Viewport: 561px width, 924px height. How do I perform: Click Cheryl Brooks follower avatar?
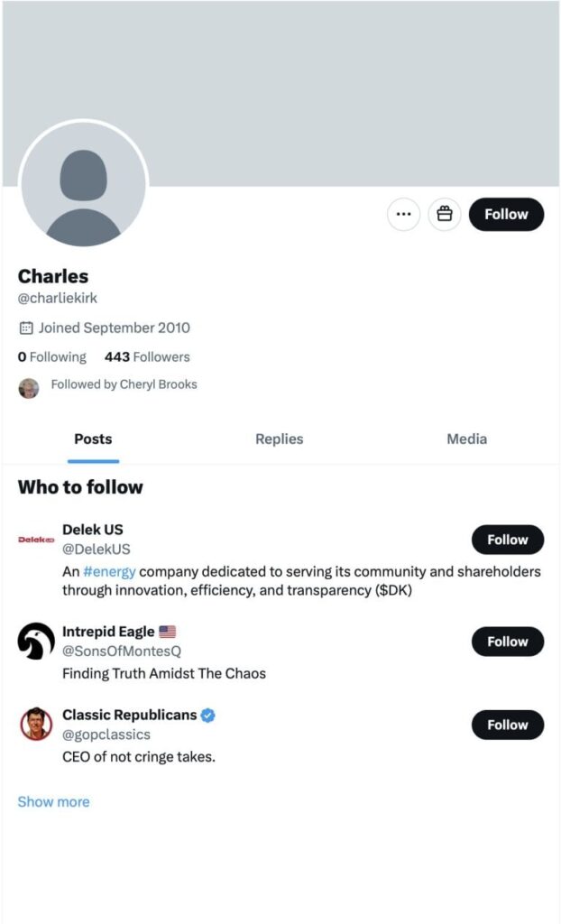[x=29, y=388]
